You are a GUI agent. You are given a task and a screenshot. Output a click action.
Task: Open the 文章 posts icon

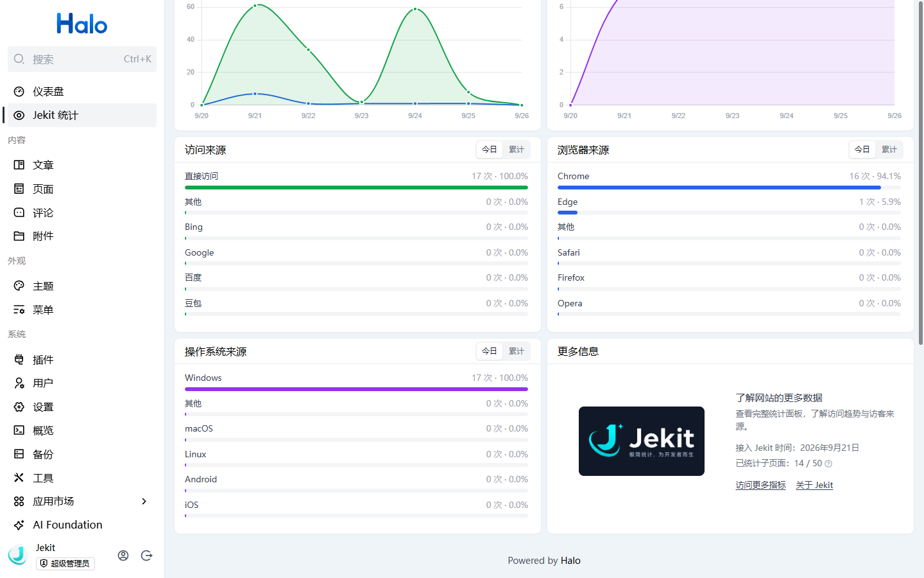click(19, 165)
